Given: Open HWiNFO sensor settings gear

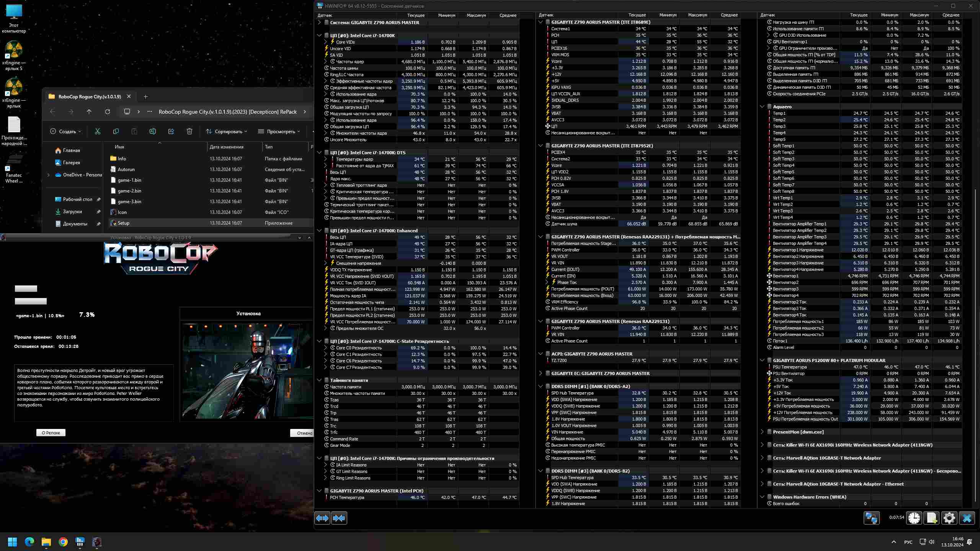Looking at the screenshot, I should [x=949, y=518].
